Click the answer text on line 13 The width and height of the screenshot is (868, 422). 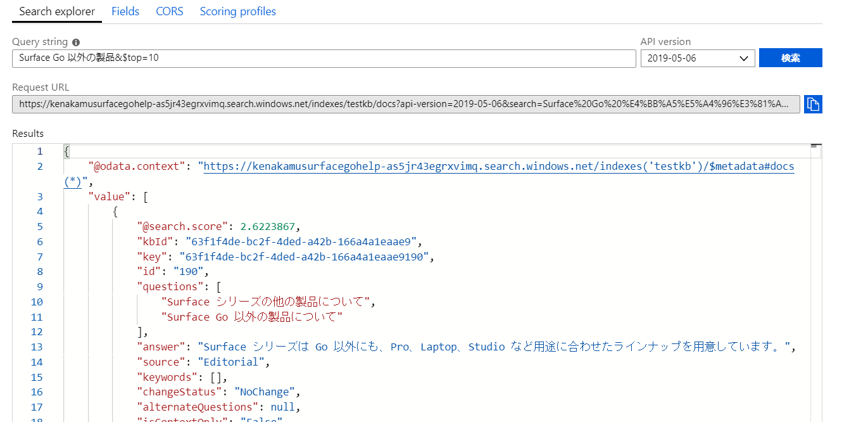tap(494, 347)
